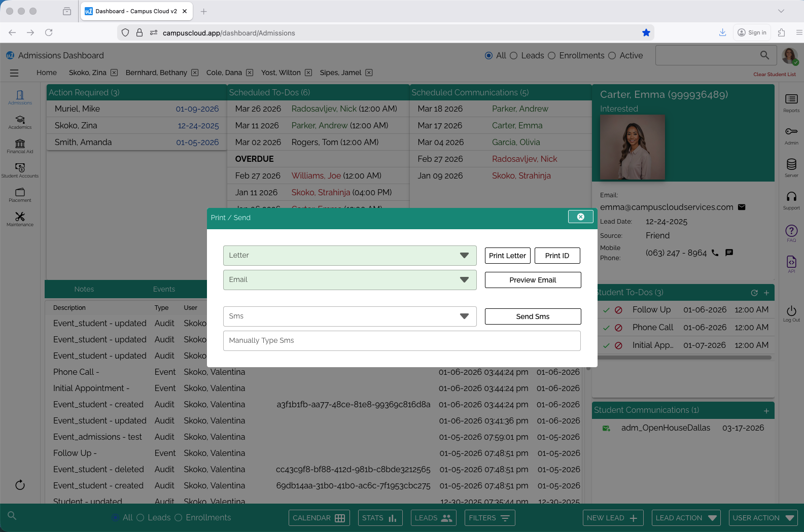Screen dimensions: 804x532
Task: Select the Active radio button
Action: coord(612,56)
